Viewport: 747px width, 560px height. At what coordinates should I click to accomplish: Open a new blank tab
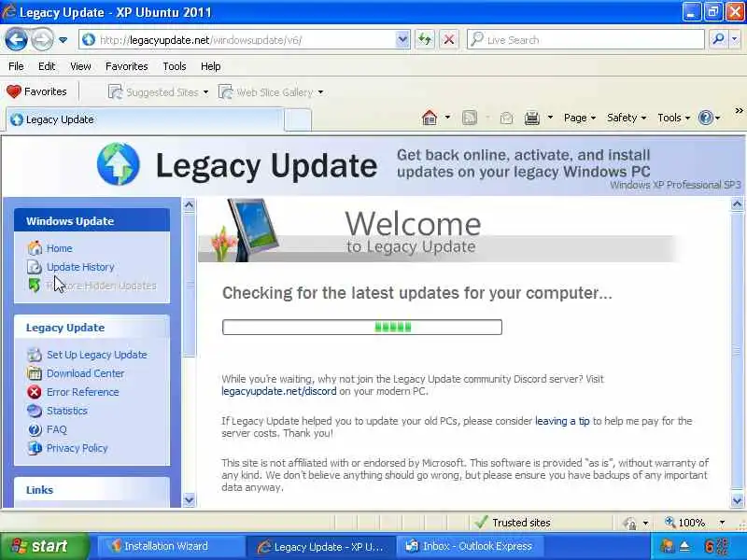(x=298, y=119)
